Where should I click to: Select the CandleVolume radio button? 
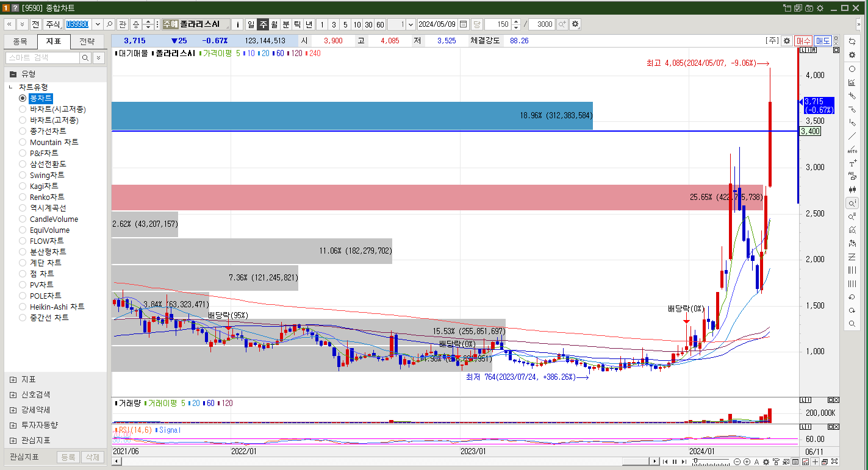tap(23, 219)
